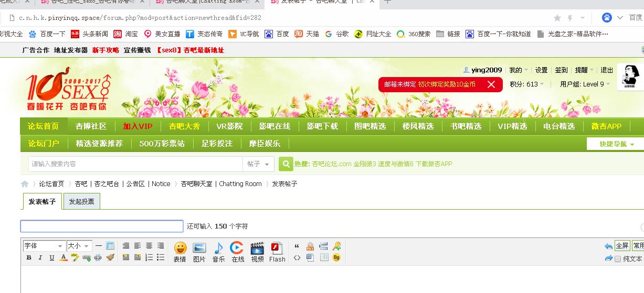Toggle underline formatting in the editor
Image resolution: width=644 pixels, height=293 pixels.
pyautogui.click(x=52, y=257)
